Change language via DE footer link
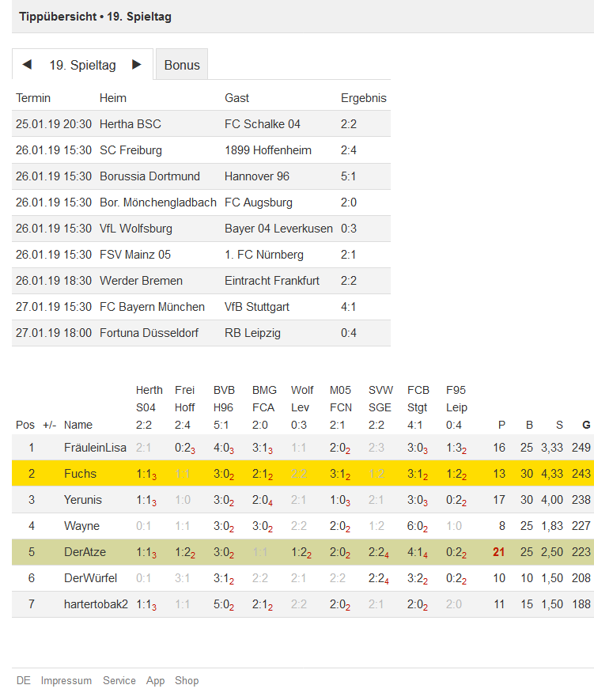 tap(23, 681)
